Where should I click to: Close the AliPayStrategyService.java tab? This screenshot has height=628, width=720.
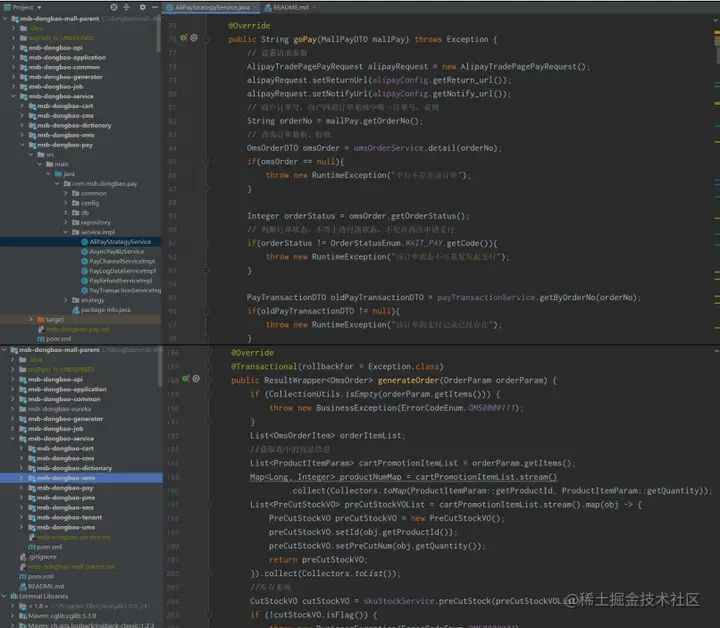point(255,7)
